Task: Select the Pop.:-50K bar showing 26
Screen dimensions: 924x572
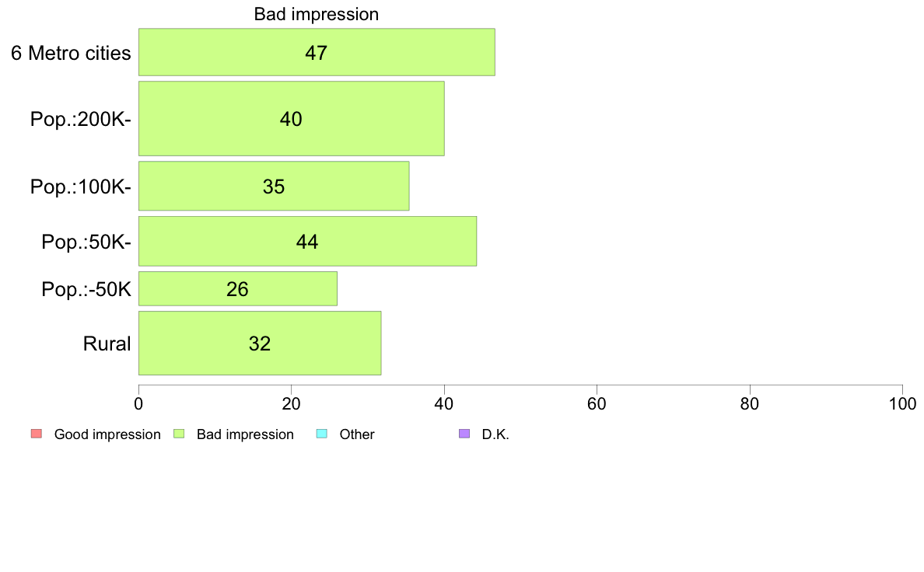Action: click(x=237, y=288)
